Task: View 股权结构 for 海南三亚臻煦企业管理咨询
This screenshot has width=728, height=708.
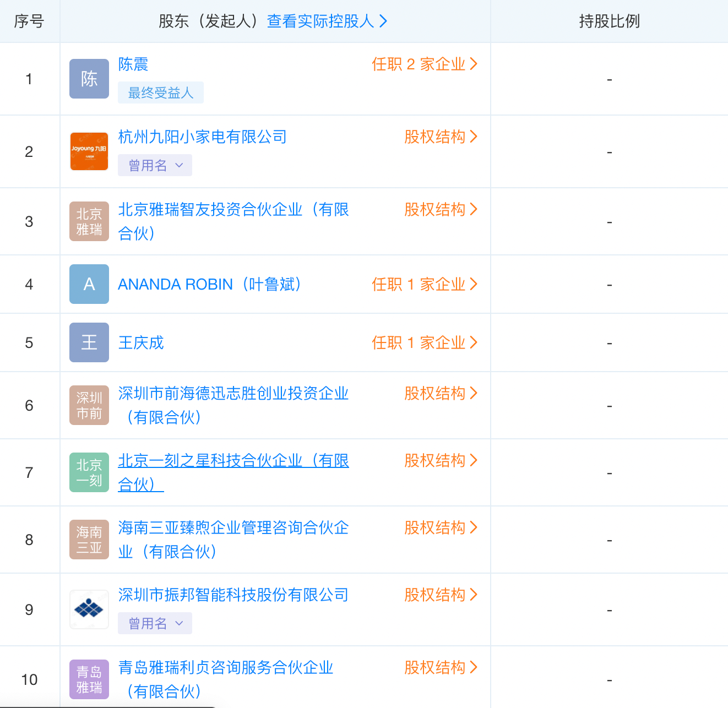Action: pyautogui.click(x=441, y=528)
